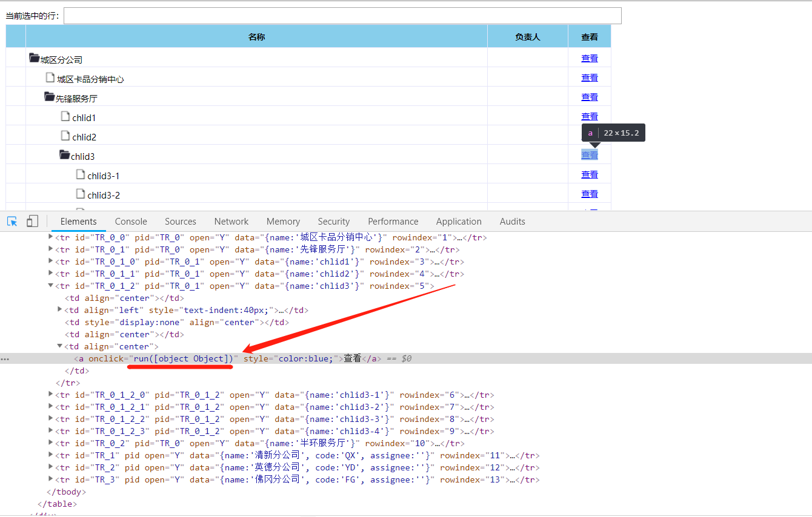
Task: Switch to the Application tab
Action: [459, 222]
